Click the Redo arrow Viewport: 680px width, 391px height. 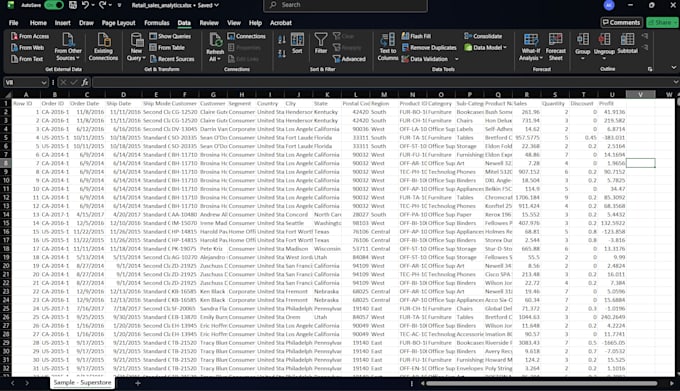tap(102, 5)
